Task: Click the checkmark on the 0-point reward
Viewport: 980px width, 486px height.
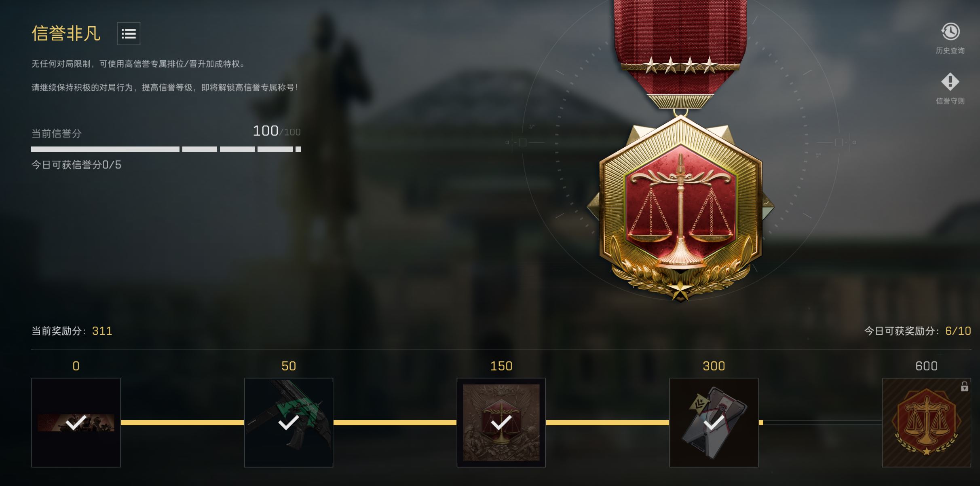Action: (76, 423)
